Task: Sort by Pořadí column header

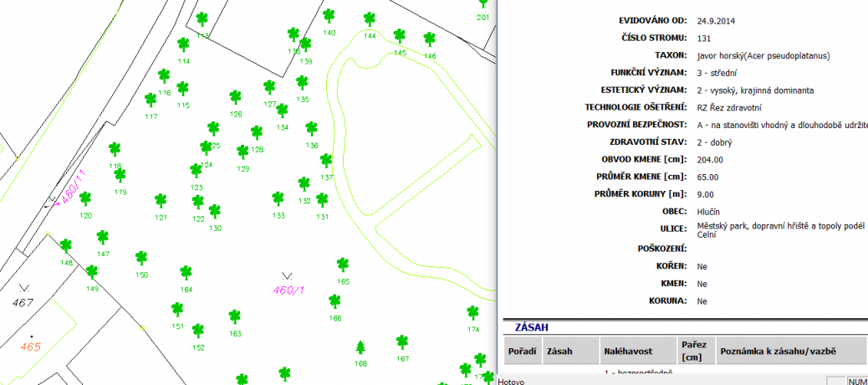Action: (522, 352)
